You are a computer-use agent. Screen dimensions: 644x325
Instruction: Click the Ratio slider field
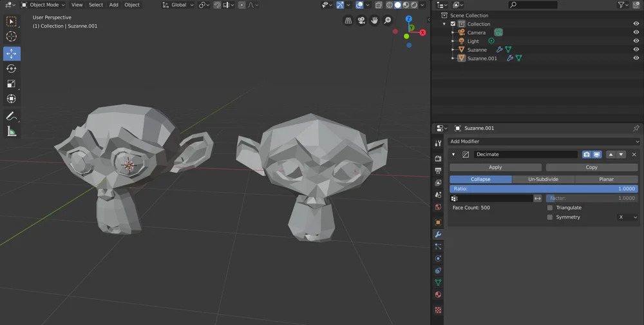coord(544,189)
